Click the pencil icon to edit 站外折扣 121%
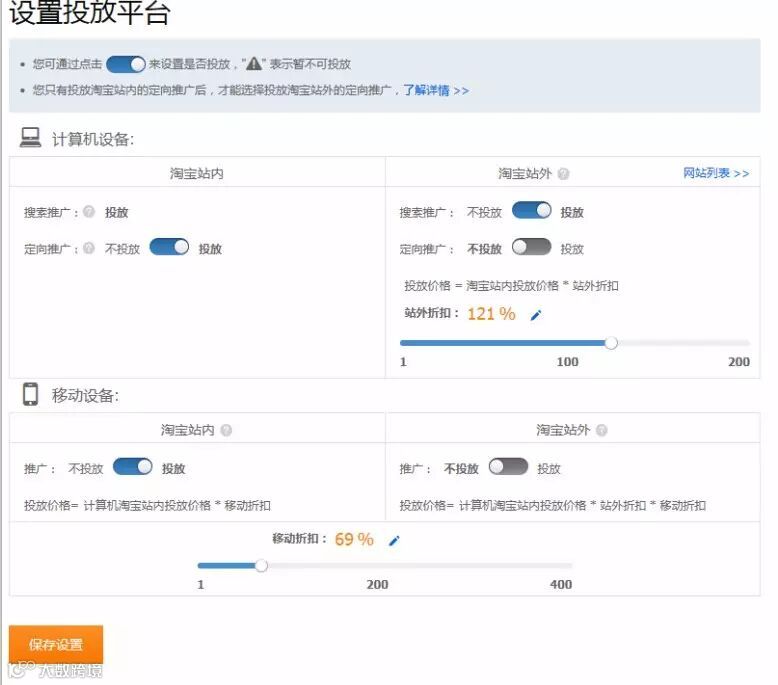The width and height of the screenshot is (778, 685). (x=536, y=315)
